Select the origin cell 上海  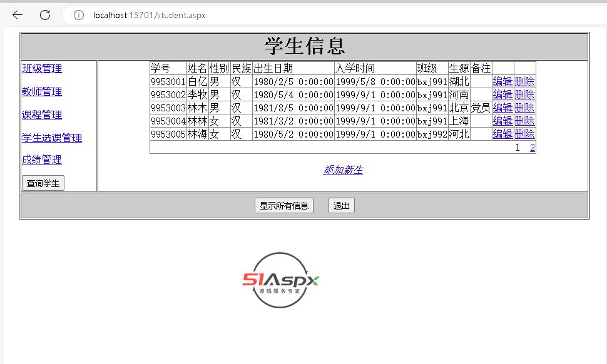[459, 121]
